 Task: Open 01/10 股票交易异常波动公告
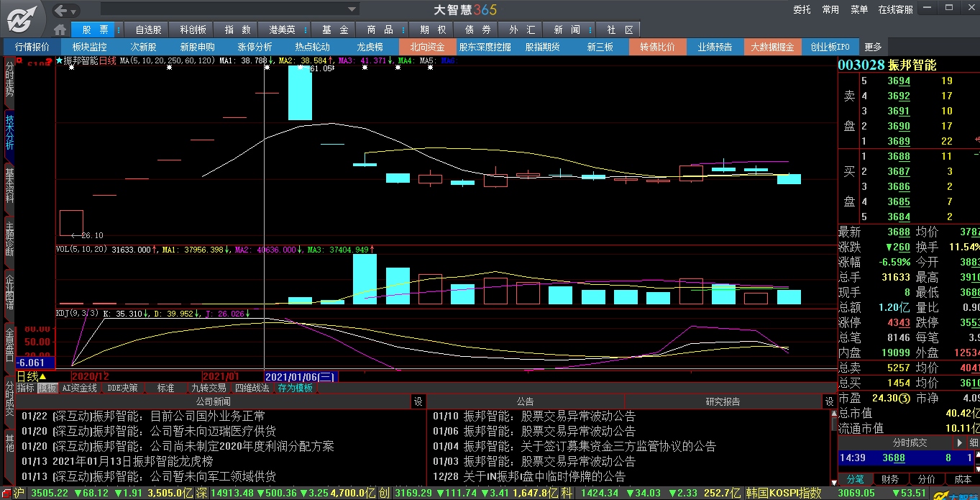point(534,416)
